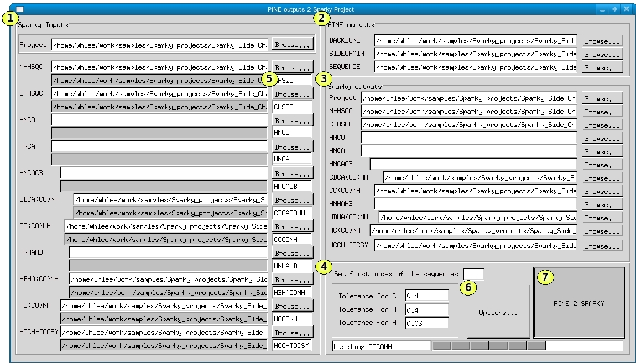Click Browse for HC(CO)NH in Sparky outputs
The height and width of the screenshot is (364, 636).
pyautogui.click(x=602, y=231)
